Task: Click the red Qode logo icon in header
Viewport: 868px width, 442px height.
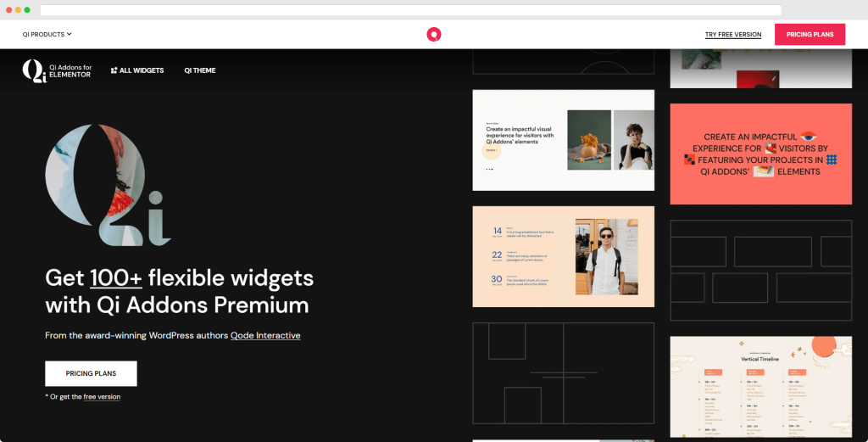Action: (x=433, y=34)
